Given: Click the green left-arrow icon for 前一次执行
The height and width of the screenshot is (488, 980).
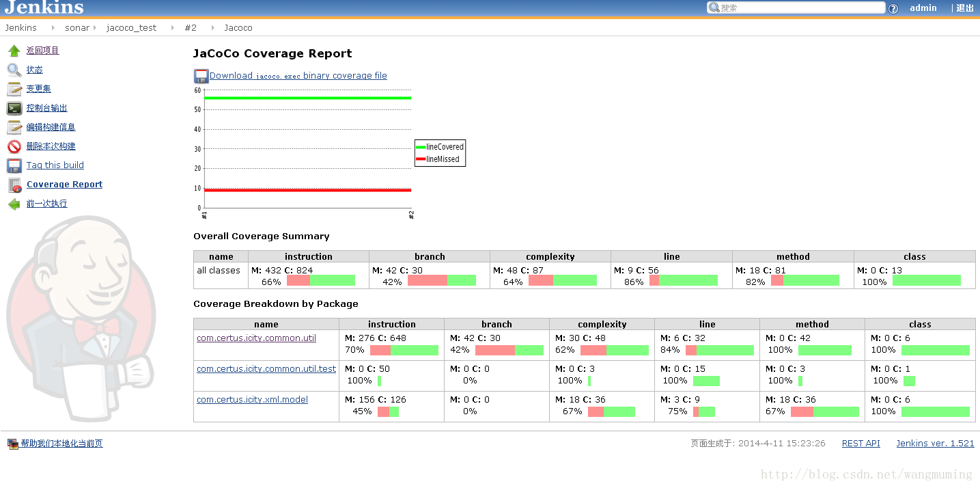Looking at the screenshot, I should pos(14,204).
